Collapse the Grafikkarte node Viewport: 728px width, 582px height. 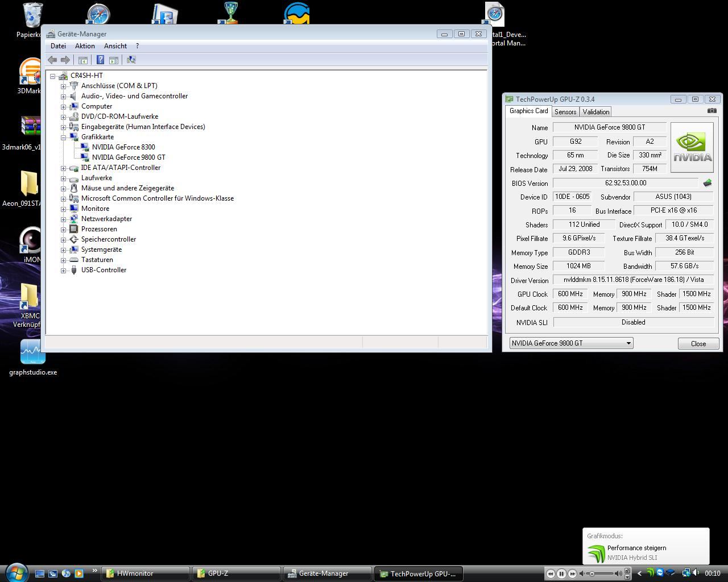[64, 137]
